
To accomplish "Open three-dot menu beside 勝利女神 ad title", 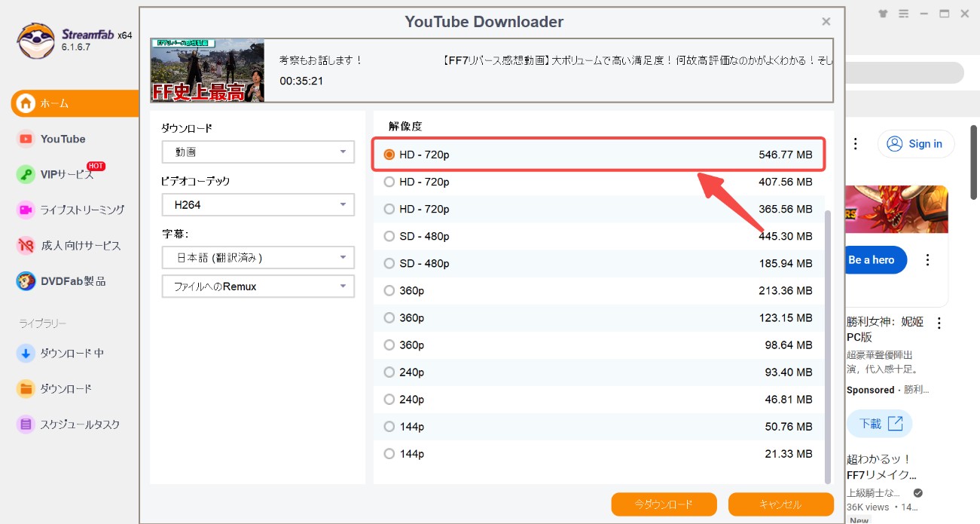I will (x=939, y=323).
